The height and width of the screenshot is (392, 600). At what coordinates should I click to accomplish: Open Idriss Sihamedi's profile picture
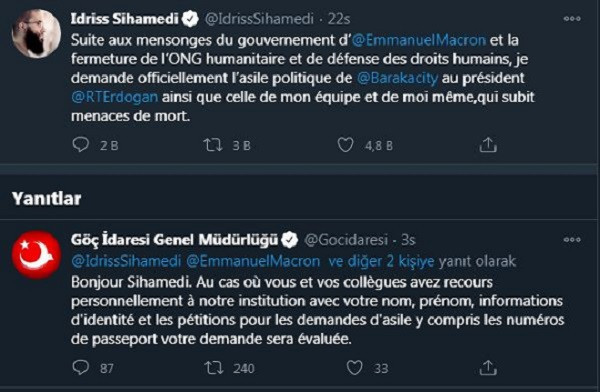[36, 34]
